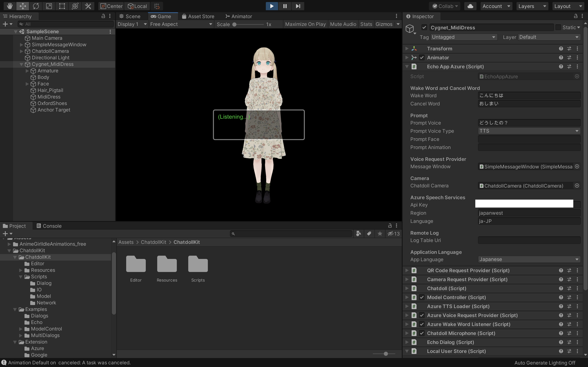The height and width of the screenshot is (367, 588).
Task: Click the Step frame button
Action: pyautogui.click(x=298, y=6)
